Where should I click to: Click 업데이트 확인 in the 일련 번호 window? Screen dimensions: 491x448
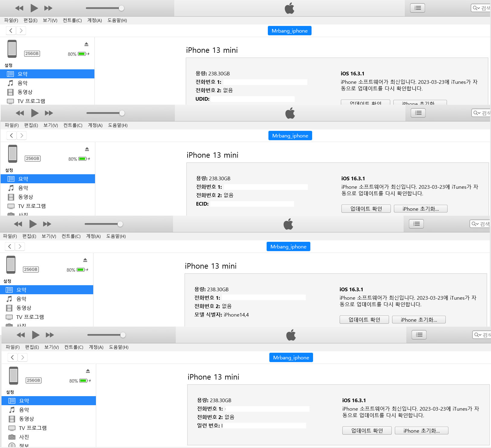[367, 431]
